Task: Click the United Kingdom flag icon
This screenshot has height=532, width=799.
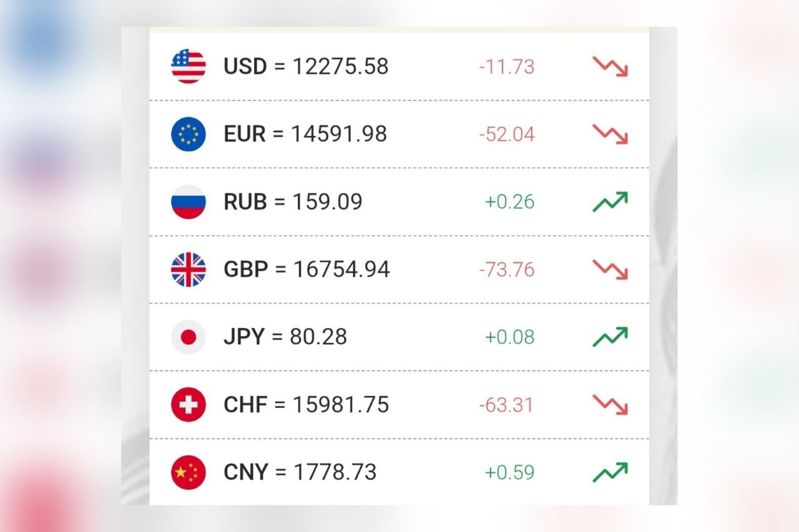Action: tap(188, 269)
